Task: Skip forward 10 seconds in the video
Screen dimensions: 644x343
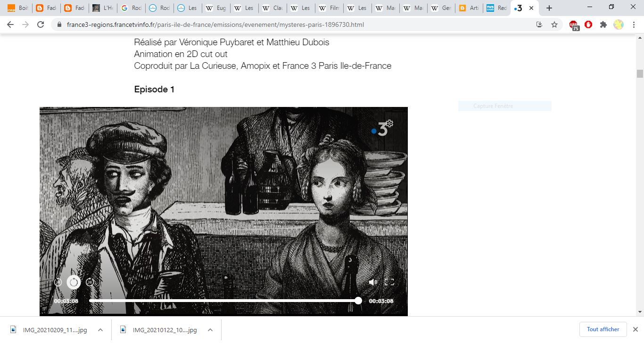Action: 90,282
